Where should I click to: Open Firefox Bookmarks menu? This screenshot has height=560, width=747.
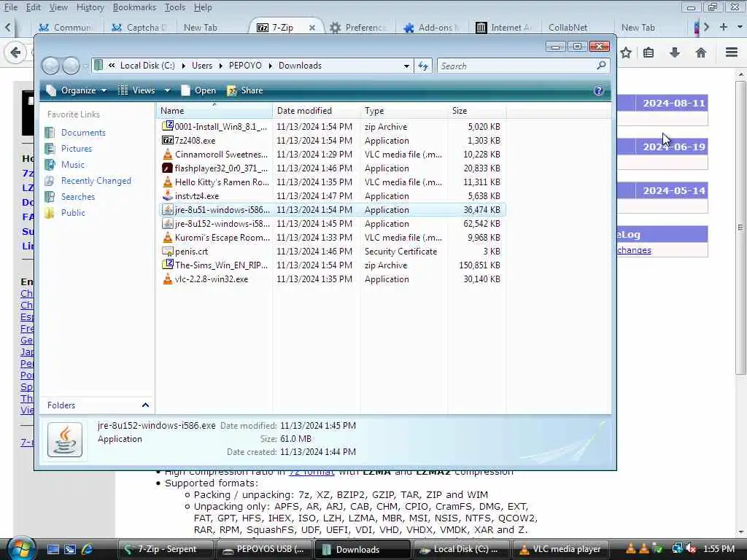[x=134, y=7]
